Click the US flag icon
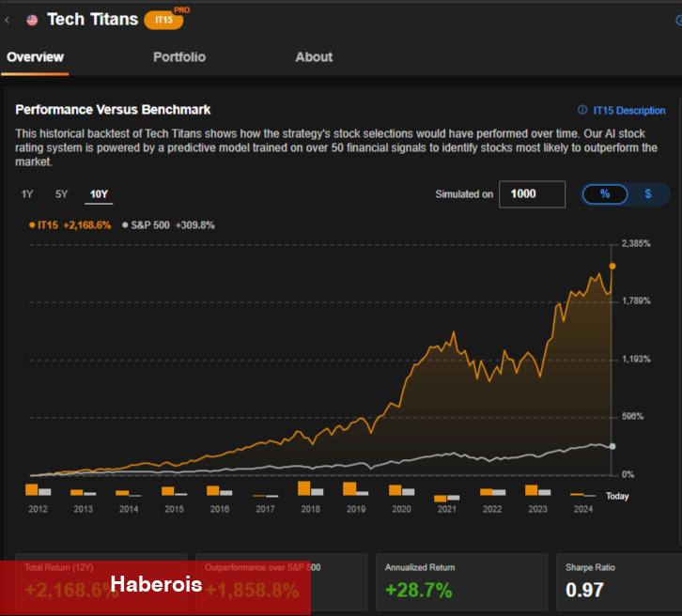This screenshot has width=682, height=616. coord(32,20)
